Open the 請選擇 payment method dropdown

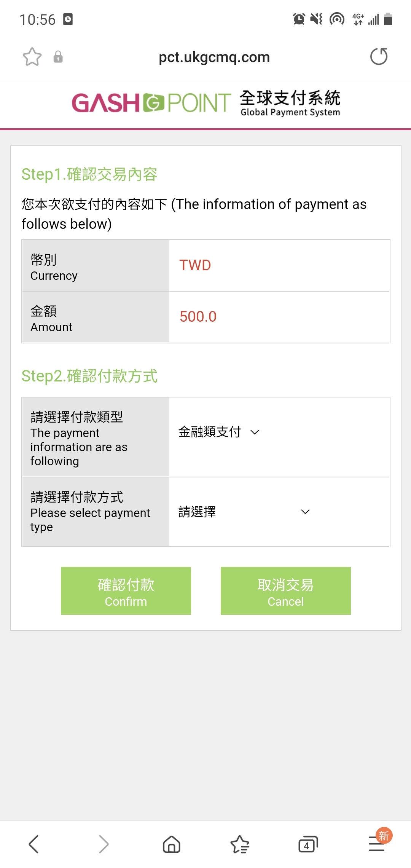(x=244, y=512)
